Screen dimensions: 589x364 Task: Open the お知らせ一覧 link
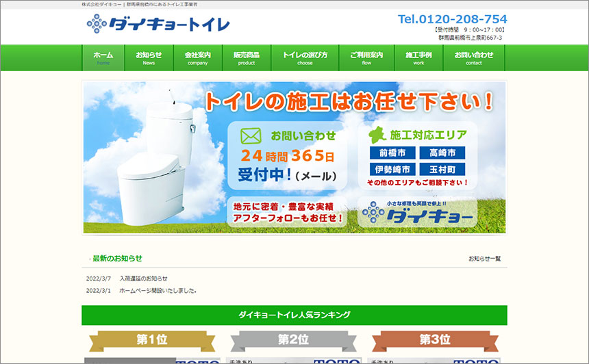tap(485, 259)
